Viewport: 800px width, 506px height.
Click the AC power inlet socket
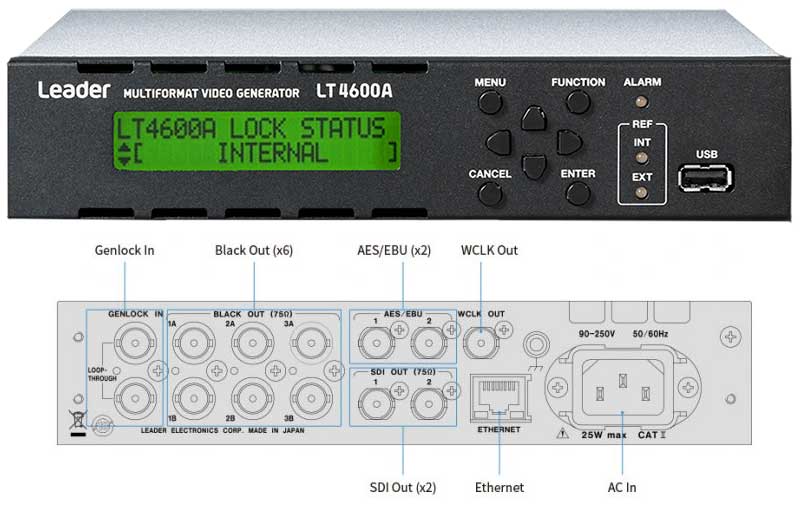tap(622, 388)
